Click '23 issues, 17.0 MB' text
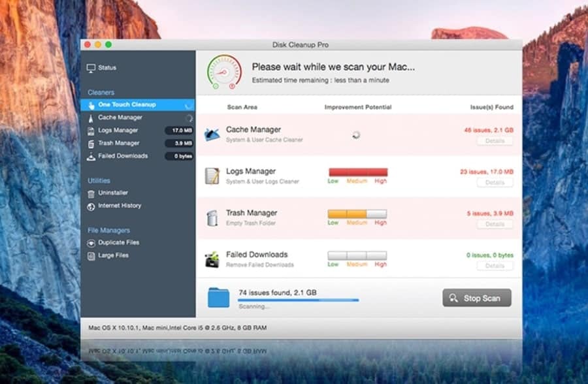The image size is (588, 384). (487, 172)
